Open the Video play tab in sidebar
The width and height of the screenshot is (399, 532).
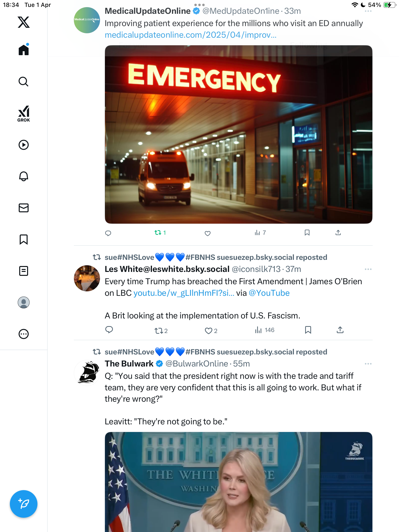point(24,145)
